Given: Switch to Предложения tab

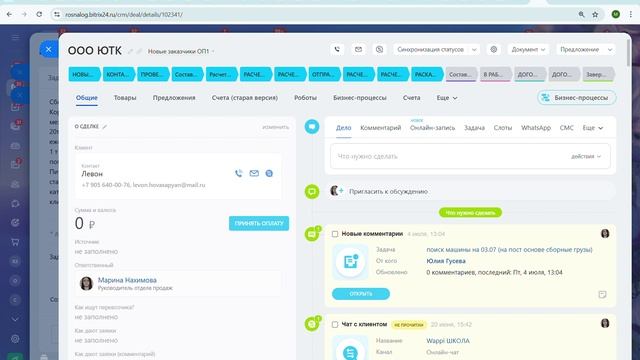Looking at the screenshot, I should (x=174, y=98).
